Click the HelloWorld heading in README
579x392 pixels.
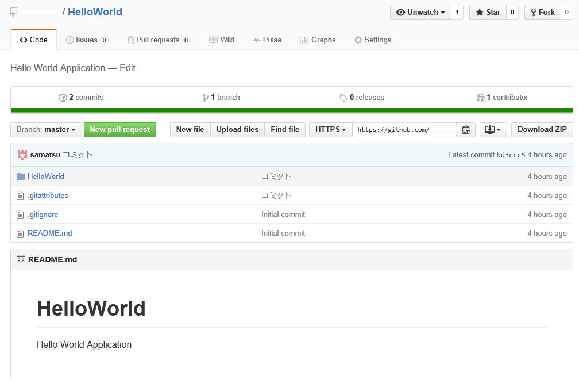tap(91, 308)
